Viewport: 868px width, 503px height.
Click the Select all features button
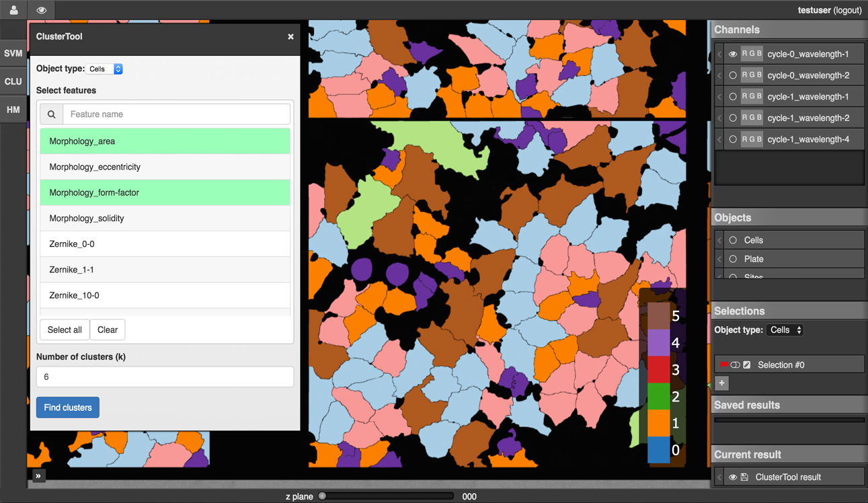[x=65, y=330]
